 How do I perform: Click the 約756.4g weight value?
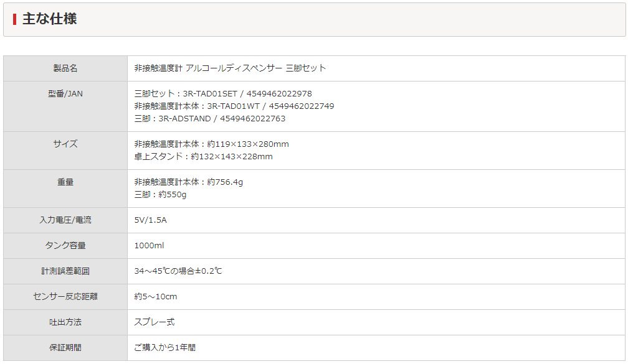coord(225,182)
